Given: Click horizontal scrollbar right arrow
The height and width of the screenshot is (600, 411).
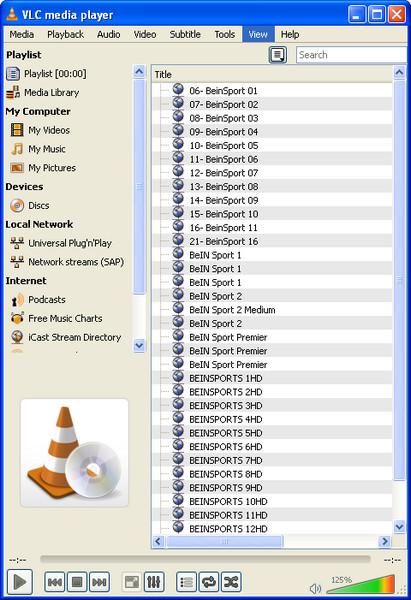Looking at the screenshot, I should (x=384, y=541).
